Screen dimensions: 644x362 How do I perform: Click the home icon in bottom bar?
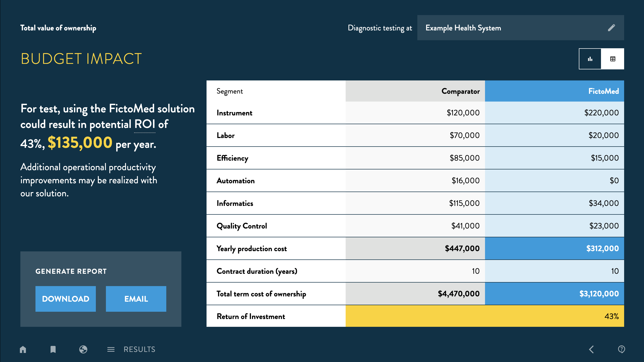[23, 349]
